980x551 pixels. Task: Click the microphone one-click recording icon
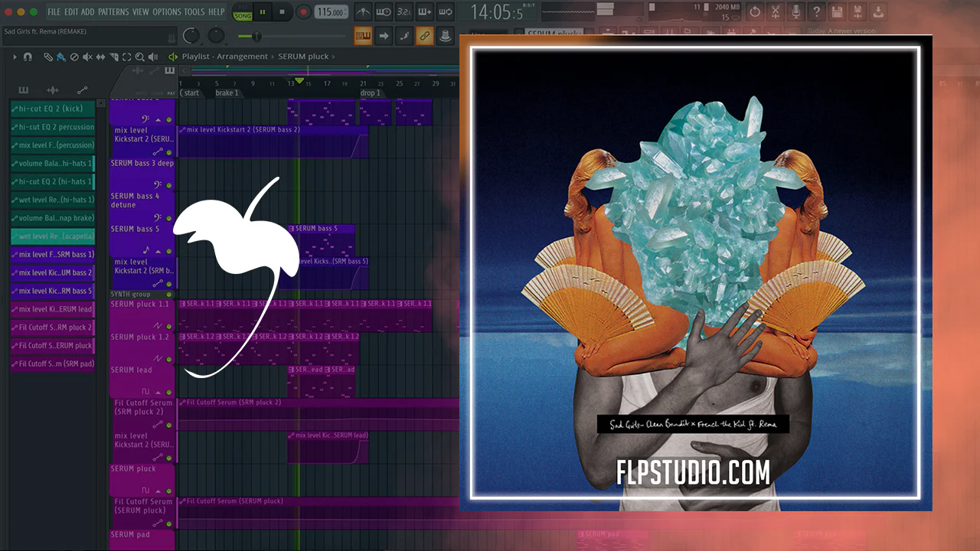coord(796,11)
